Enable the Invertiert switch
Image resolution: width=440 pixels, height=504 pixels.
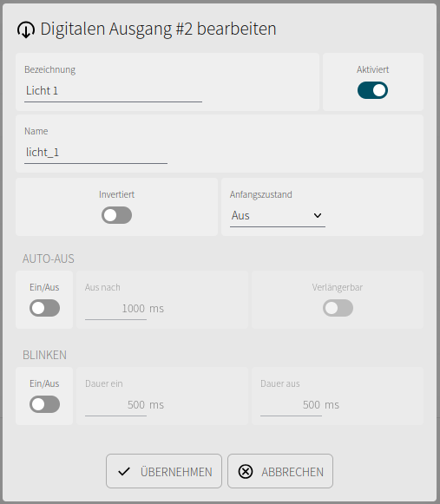[x=116, y=215]
